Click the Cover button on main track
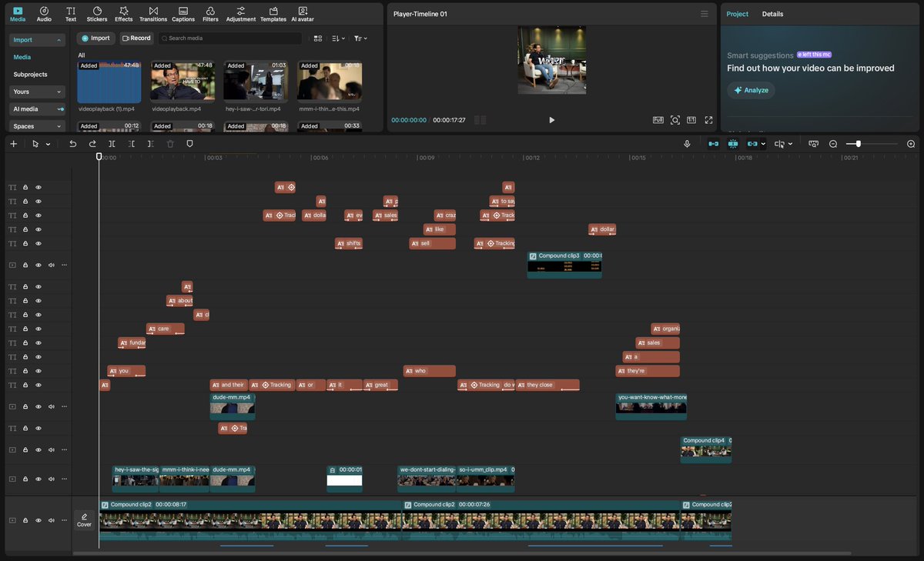 84,520
